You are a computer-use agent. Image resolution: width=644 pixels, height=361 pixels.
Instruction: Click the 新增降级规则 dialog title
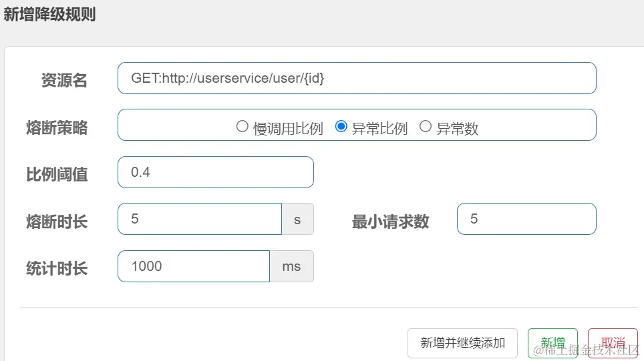[49, 15]
